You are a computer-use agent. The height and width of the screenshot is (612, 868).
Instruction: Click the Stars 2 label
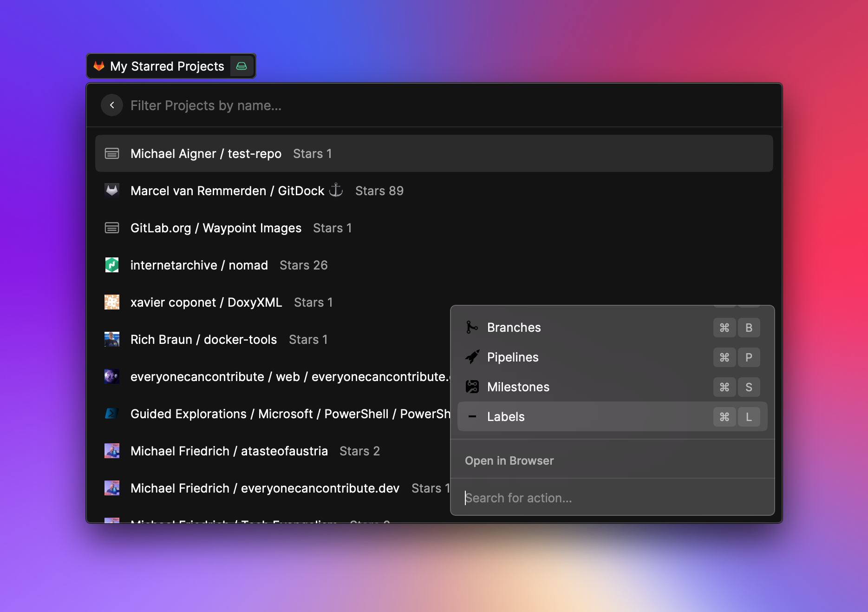click(359, 451)
